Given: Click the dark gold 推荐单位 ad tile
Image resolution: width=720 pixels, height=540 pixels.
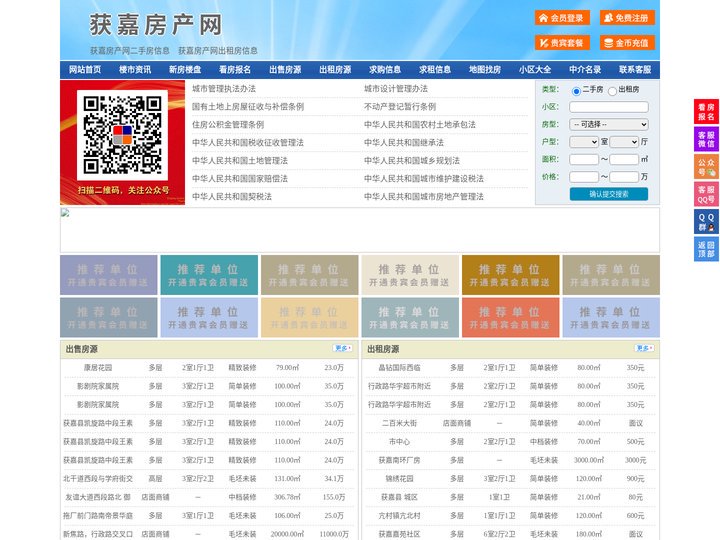Looking at the screenshot, I should click(511, 275).
